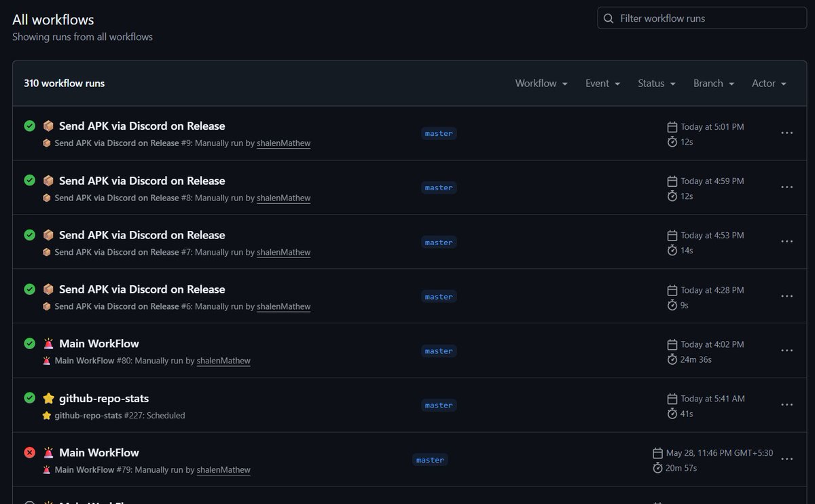Click calendar icon beside May 28, 11:46 PM

point(657,453)
